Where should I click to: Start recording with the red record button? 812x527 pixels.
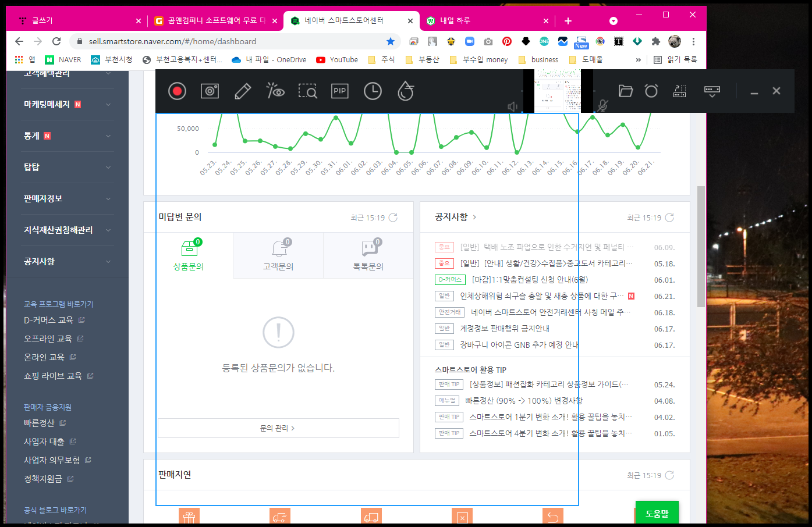177,91
